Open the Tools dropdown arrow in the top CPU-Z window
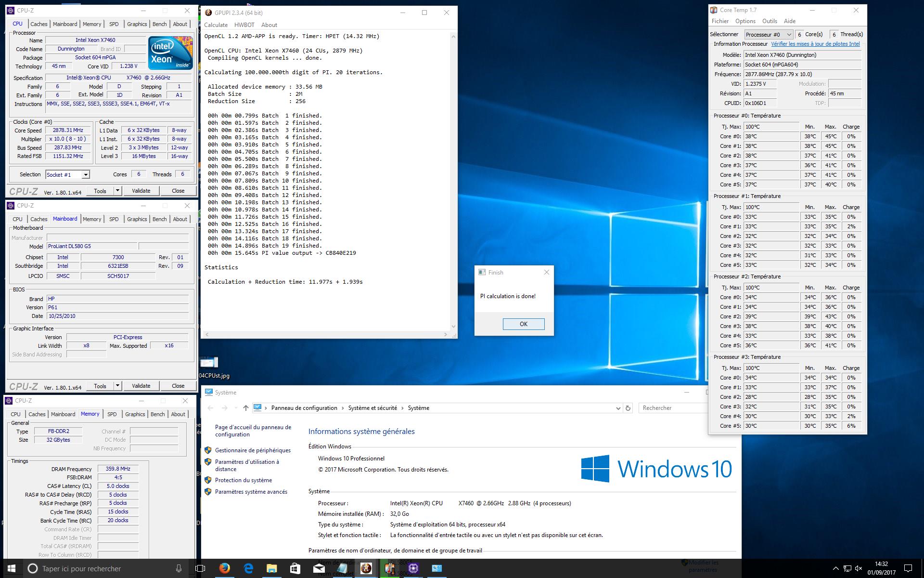Screen dimensions: 924x578 click(x=117, y=191)
